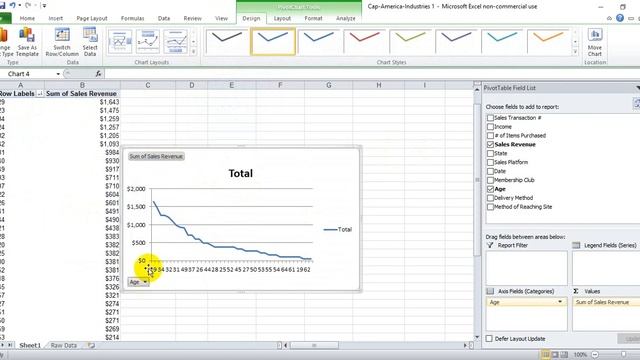
Task: Click the Excel Help question mark icon
Action: click(620, 18)
